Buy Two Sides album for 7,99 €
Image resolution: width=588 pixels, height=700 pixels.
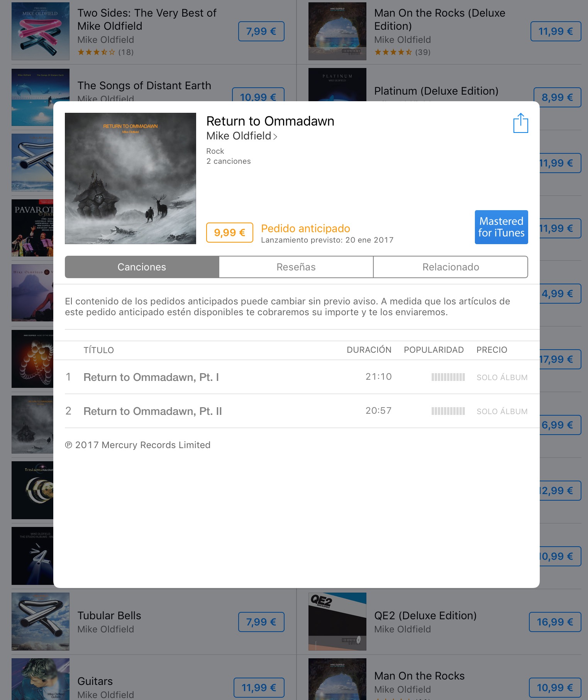(x=261, y=31)
